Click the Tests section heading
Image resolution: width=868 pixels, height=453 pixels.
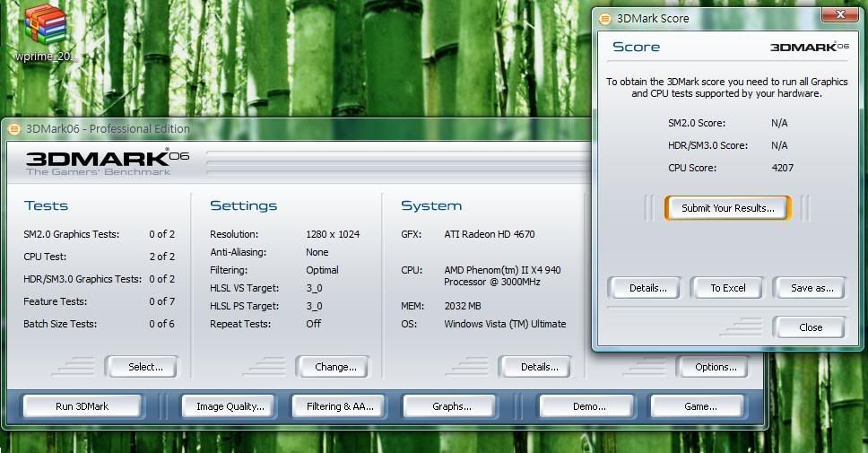click(47, 206)
